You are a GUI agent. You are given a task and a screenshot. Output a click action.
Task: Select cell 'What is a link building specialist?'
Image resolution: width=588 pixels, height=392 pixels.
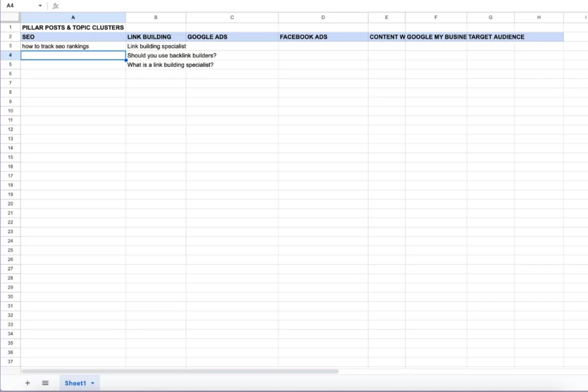pos(156,65)
